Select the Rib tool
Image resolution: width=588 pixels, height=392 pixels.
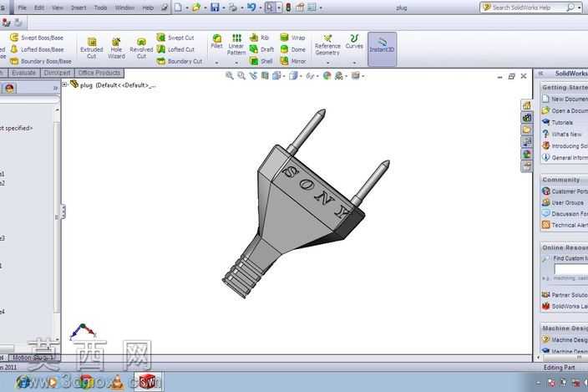click(x=259, y=38)
